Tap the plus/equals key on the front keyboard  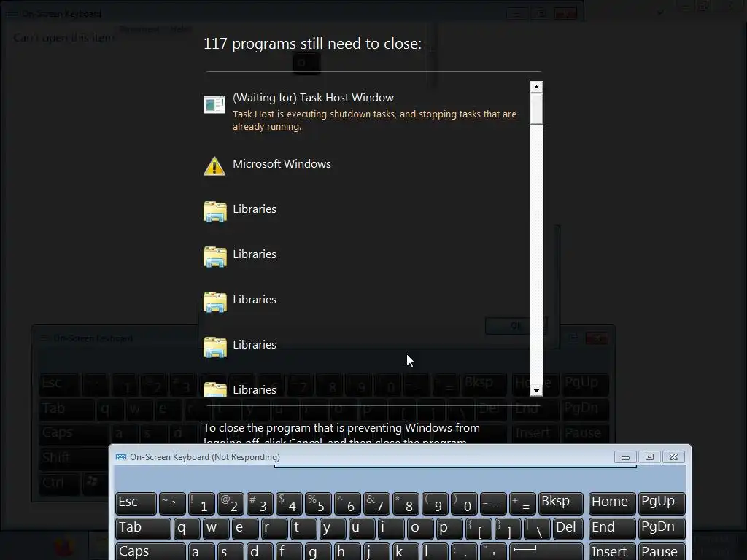coord(522,503)
